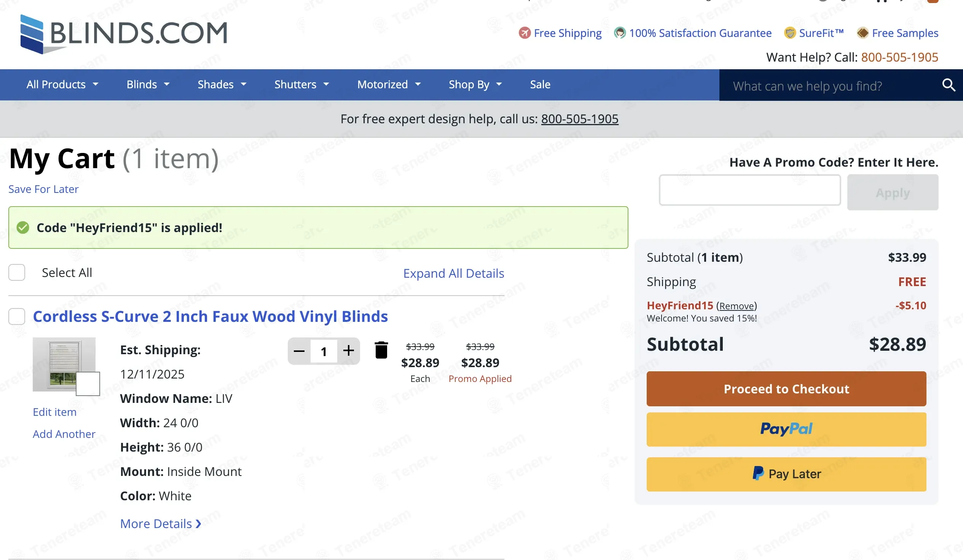This screenshot has width=963, height=560.
Task: Check the Select All checkbox
Action: [x=17, y=272]
